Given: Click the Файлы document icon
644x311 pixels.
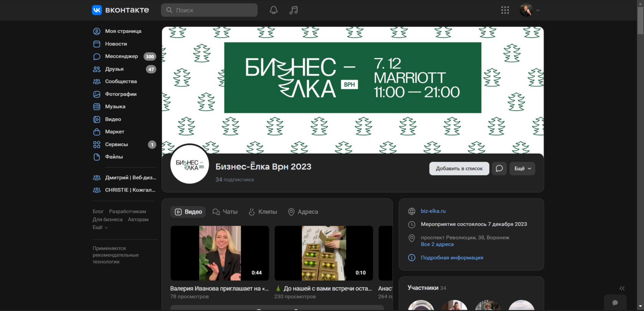Looking at the screenshot, I should pos(97,157).
